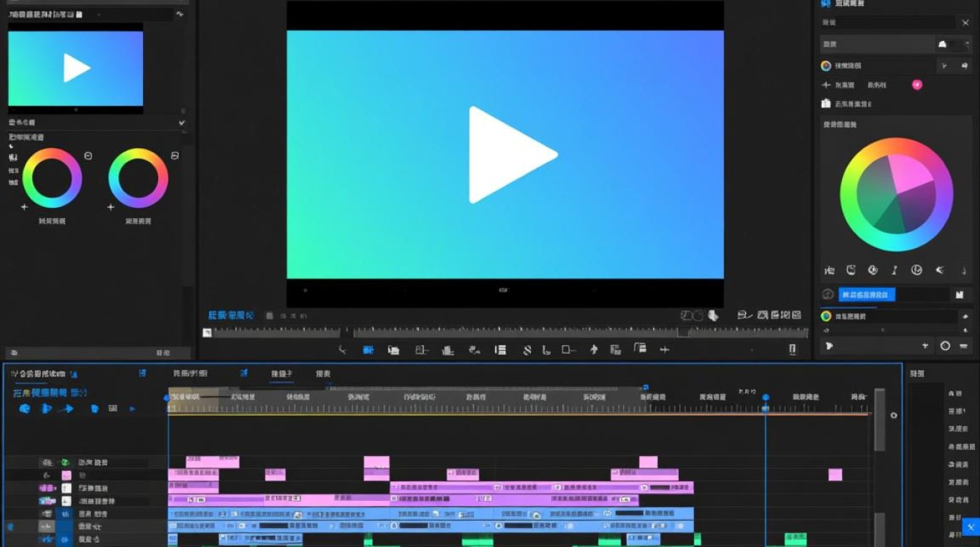Viewport: 980px width, 547px height.
Task: Expand the chevron at the top-left panel's corner
Action: 180,14
